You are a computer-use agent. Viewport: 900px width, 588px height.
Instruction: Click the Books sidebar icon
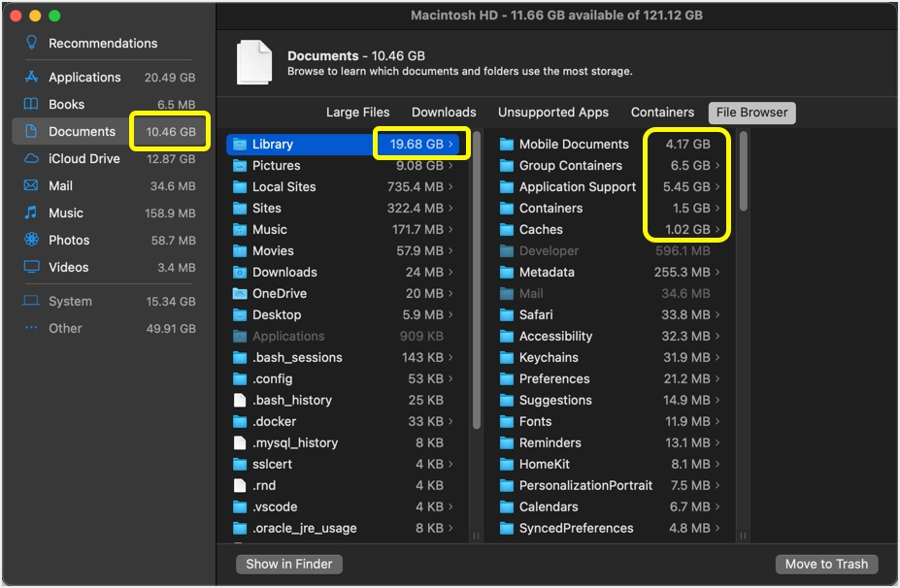[x=31, y=104]
